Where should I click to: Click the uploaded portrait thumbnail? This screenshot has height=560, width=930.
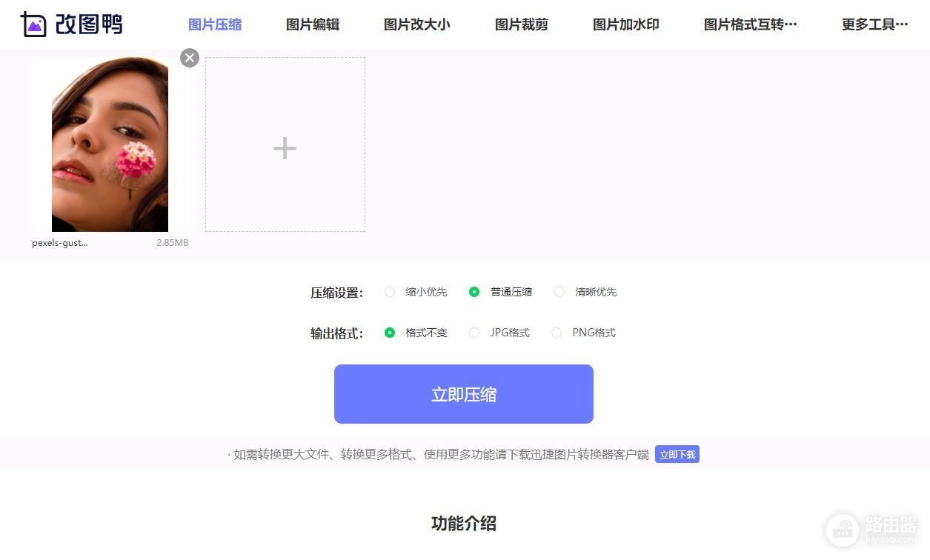110,144
